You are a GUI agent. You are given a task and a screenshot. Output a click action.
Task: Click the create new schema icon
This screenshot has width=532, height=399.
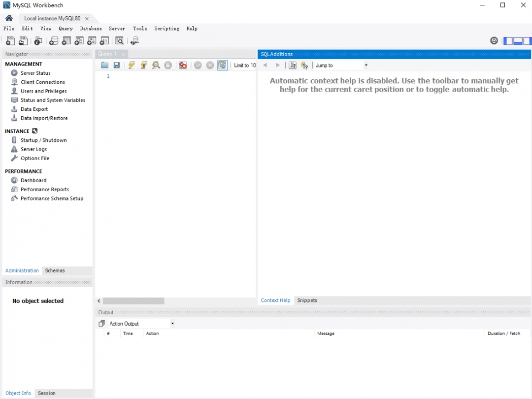coord(54,41)
